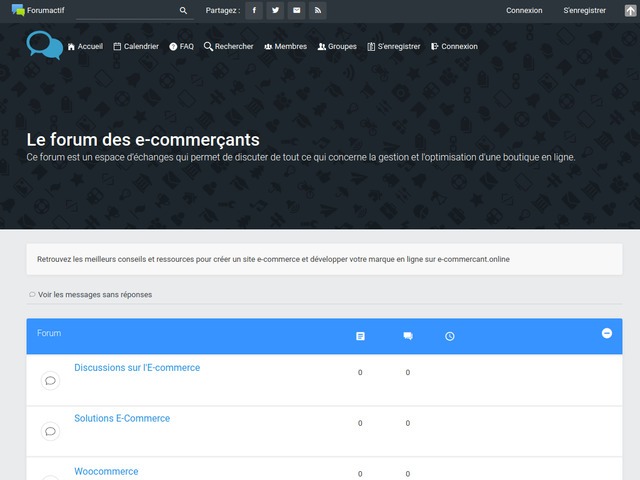The height and width of the screenshot is (480, 640).
Task: Click the forum speech-bubble logo
Action: pyautogui.click(x=44, y=45)
